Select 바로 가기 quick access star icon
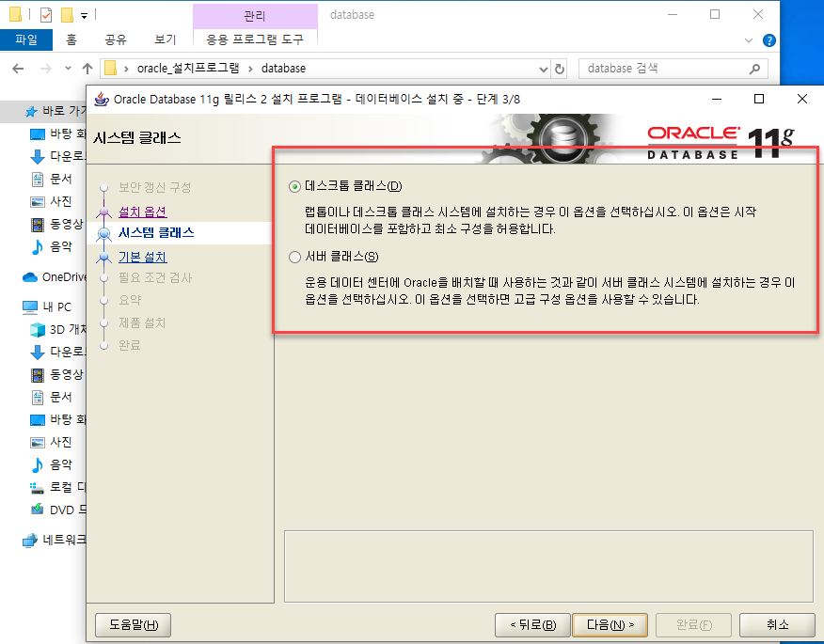The width and height of the screenshot is (824, 644). tap(30, 111)
